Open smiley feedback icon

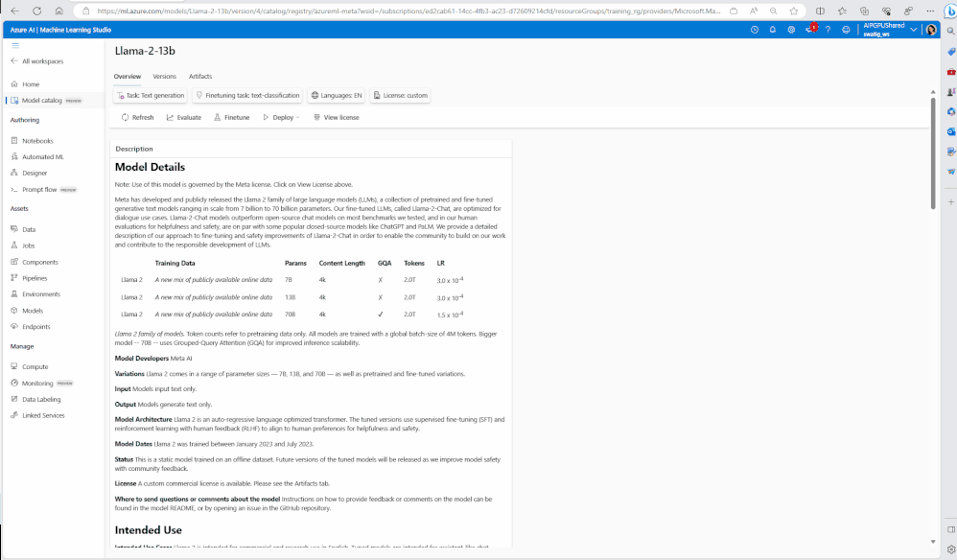tap(846, 30)
